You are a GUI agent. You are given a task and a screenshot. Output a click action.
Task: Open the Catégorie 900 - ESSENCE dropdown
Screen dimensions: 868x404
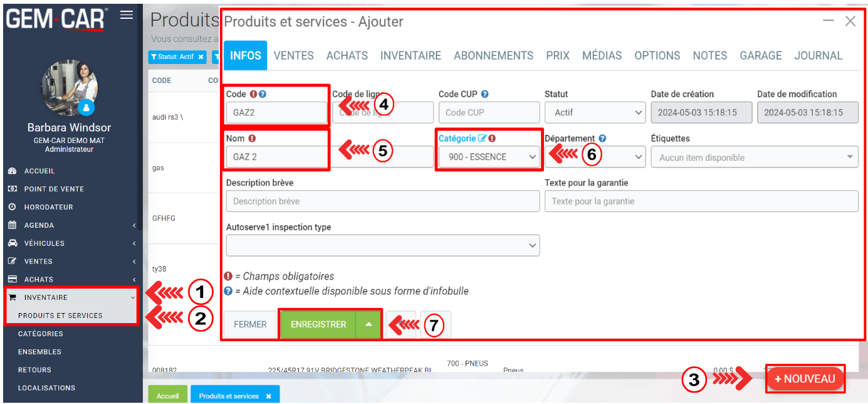point(488,157)
